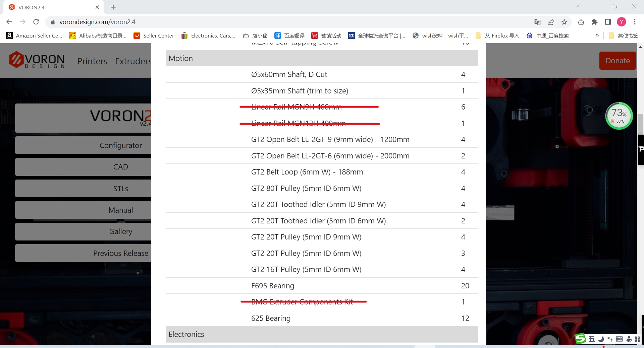Open Printers menu in site navigation
The height and width of the screenshot is (348, 644).
coord(92,61)
